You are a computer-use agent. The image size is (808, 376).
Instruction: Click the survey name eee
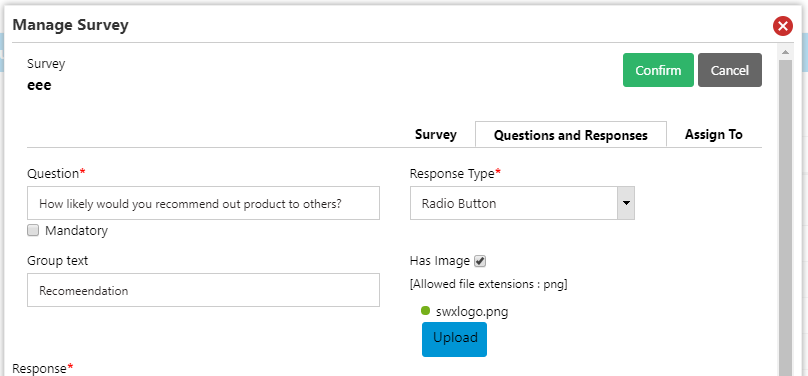[x=39, y=85]
